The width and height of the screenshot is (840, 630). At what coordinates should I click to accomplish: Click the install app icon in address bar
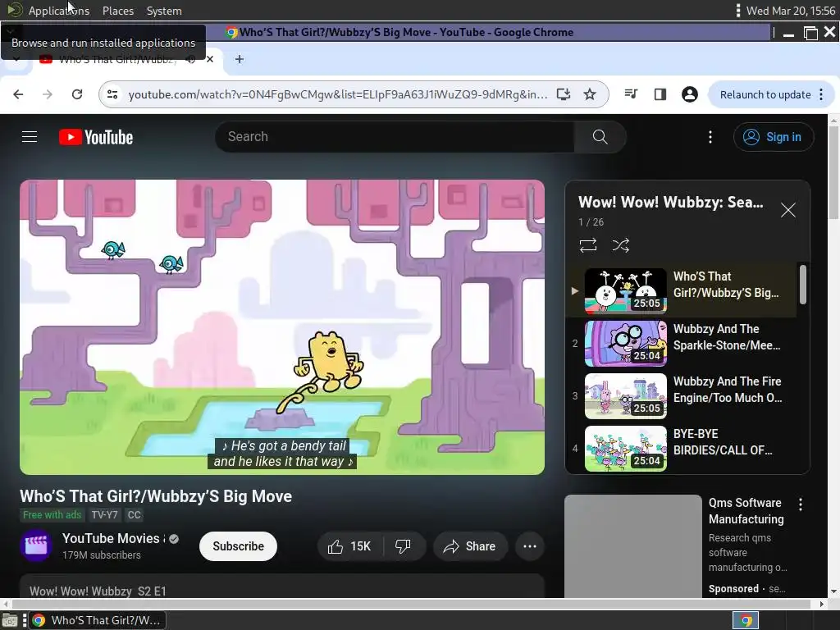click(x=564, y=94)
